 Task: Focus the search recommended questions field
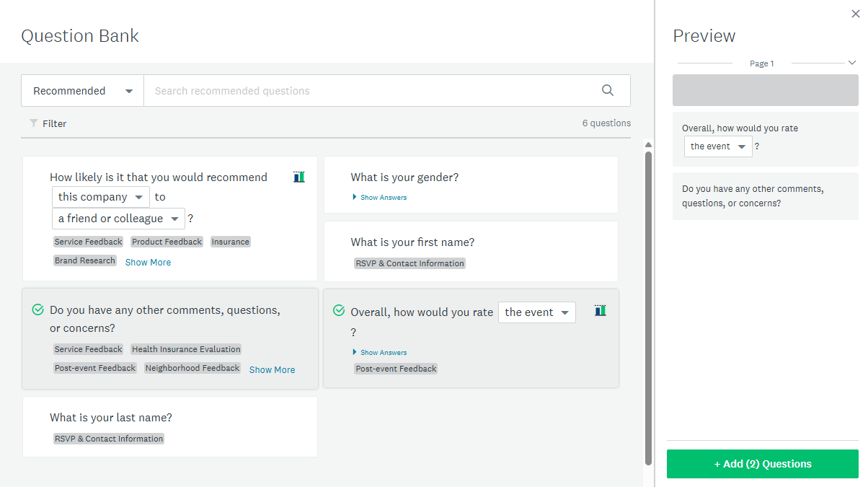(x=371, y=91)
